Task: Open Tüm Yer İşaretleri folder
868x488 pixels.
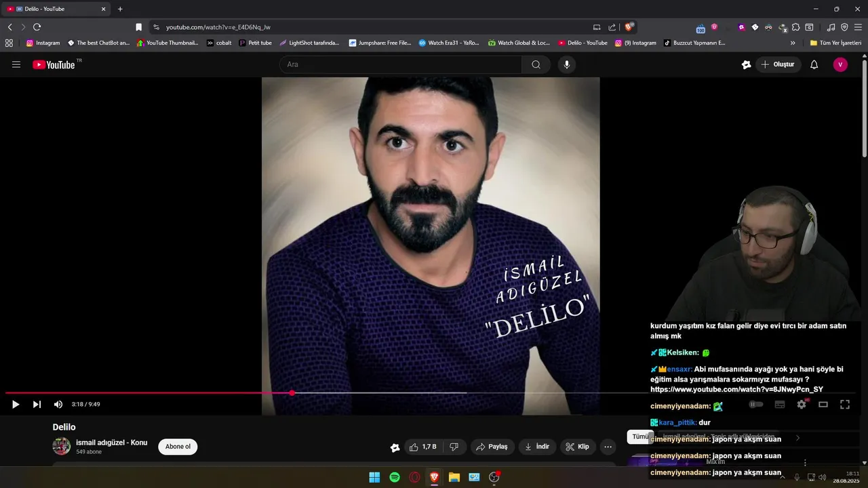Action: coord(835,43)
